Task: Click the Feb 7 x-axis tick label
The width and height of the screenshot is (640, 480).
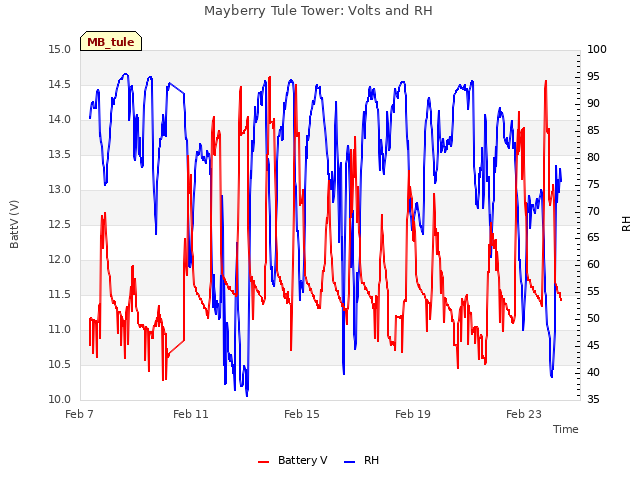Action: 79,414
